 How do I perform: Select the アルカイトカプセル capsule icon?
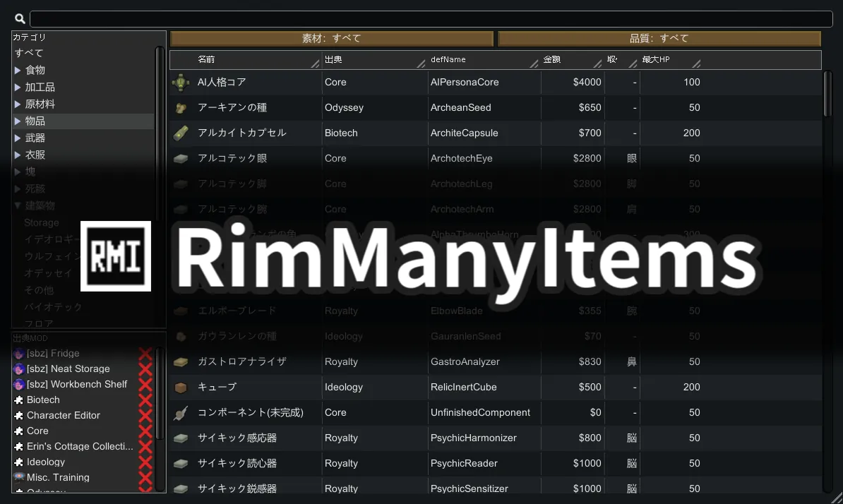click(181, 133)
